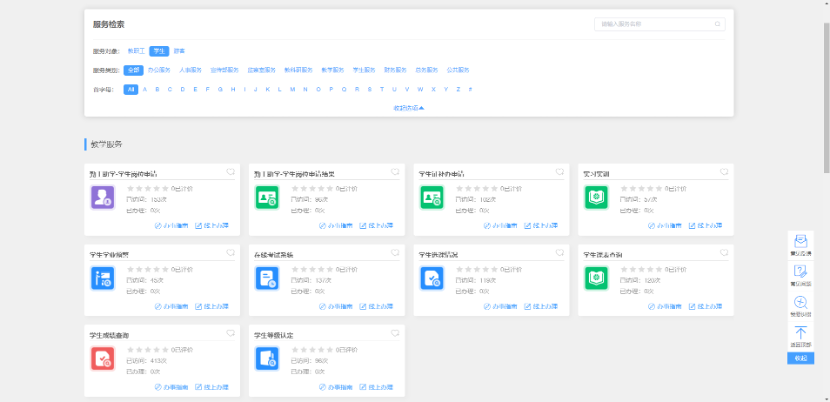Screen dimensions: 830x402
Task: Favorite 学生成绩查询 with its heart icon
Action: click(230, 333)
